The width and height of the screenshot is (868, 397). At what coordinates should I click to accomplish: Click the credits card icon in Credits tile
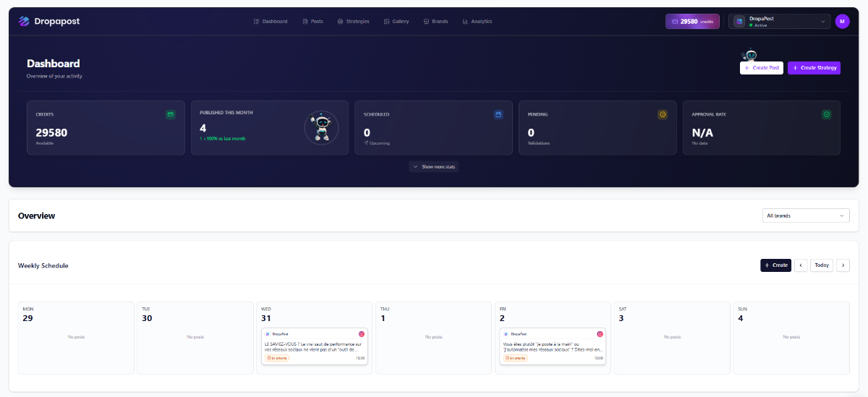(x=170, y=114)
